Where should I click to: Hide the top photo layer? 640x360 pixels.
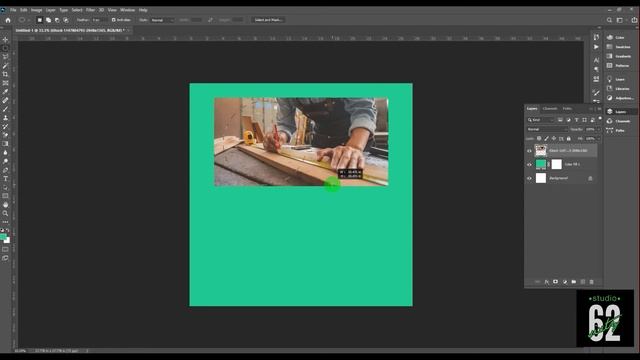point(529,151)
